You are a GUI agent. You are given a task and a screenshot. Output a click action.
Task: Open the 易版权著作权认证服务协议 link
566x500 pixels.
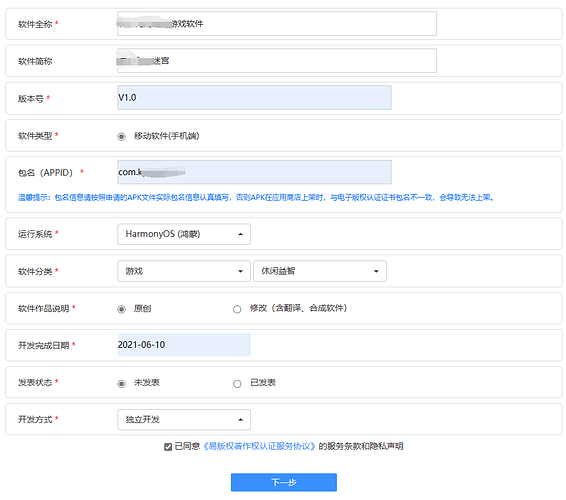pos(259,447)
